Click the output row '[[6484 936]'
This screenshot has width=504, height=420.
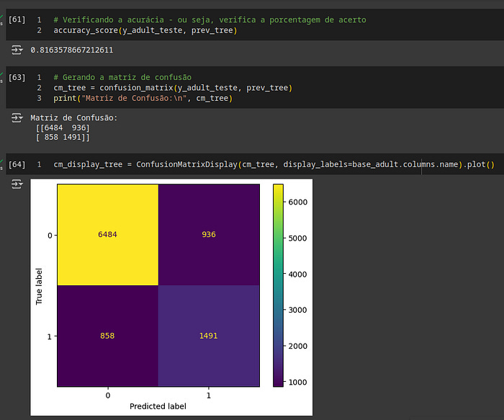(x=63, y=128)
